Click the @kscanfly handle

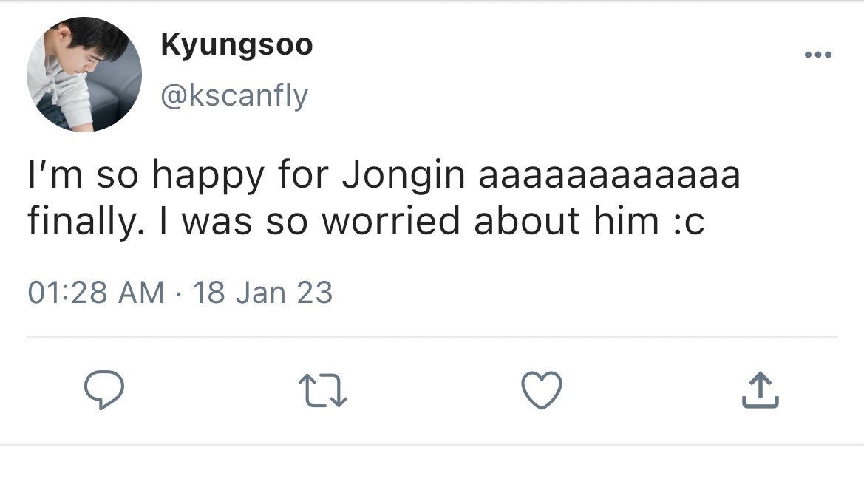coord(234,96)
